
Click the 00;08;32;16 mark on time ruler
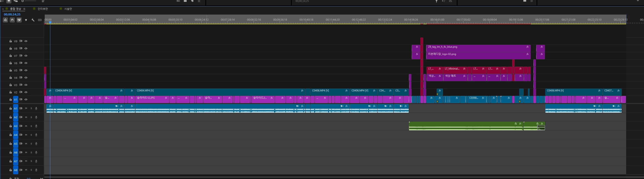pyautogui.click(x=254, y=20)
